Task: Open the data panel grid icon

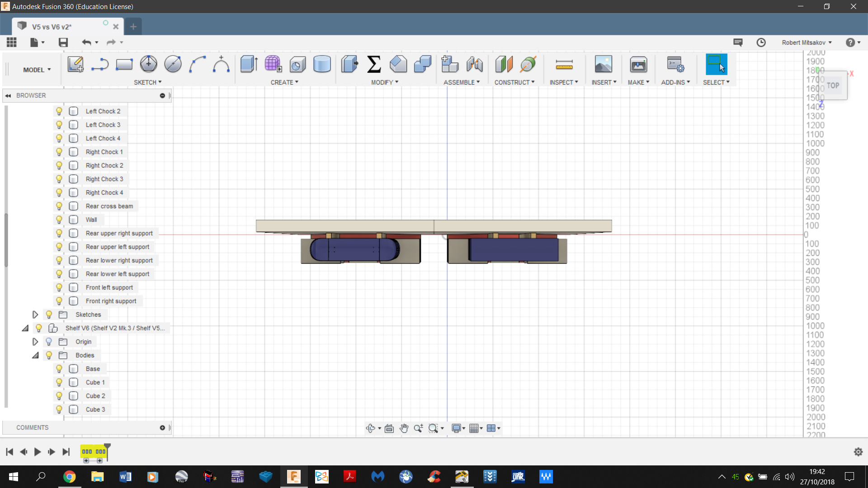Action: pos(12,42)
